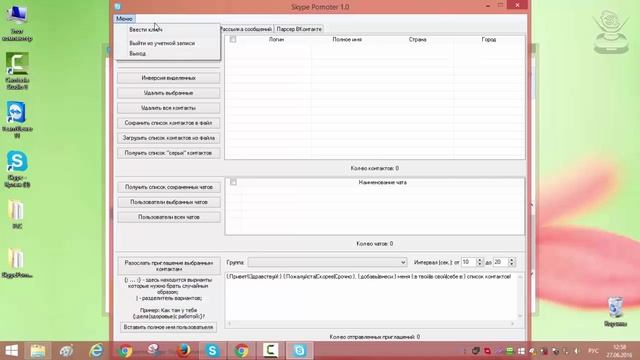Open File Explorer from the taskbar

pyautogui.click(x=38, y=351)
